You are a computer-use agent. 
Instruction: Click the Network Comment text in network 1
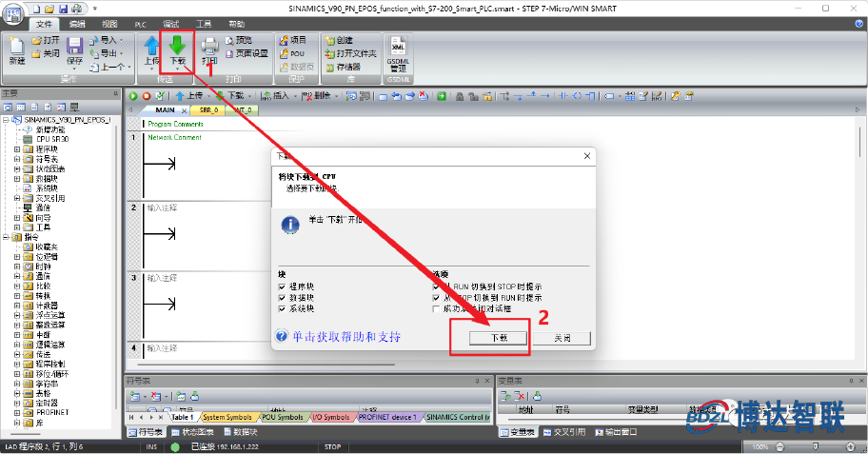point(174,137)
